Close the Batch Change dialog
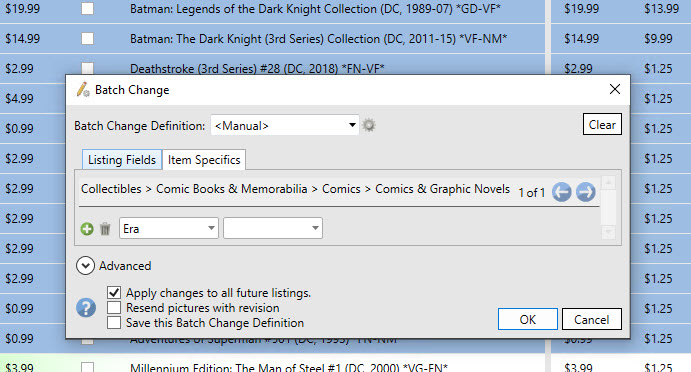The width and height of the screenshot is (691, 372). click(x=615, y=89)
